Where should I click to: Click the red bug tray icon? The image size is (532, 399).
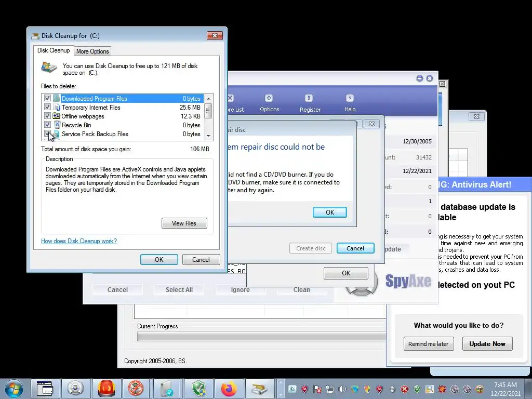(442, 389)
